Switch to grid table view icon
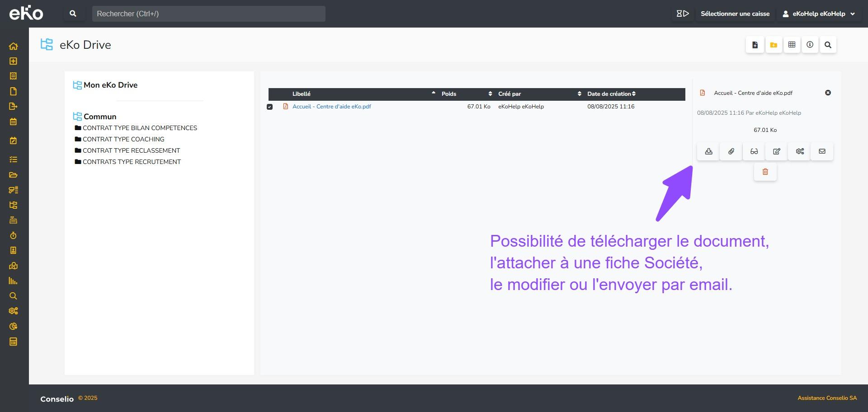The height and width of the screenshot is (412, 868). click(x=792, y=45)
